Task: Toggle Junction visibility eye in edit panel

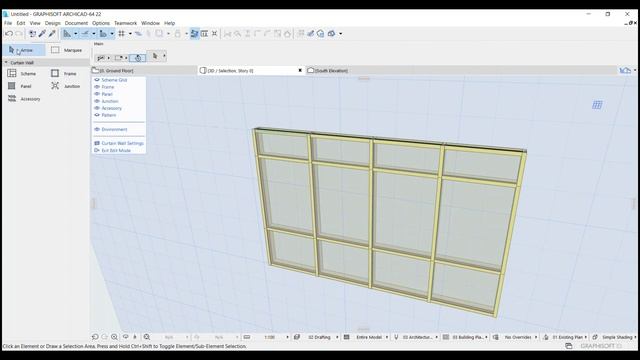Action: (97, 101)
